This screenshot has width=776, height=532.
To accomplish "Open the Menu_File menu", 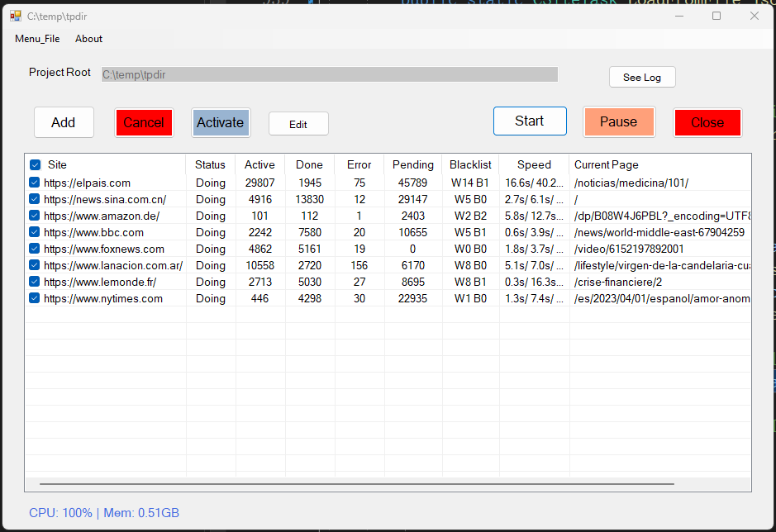I will tap(37, 39).
